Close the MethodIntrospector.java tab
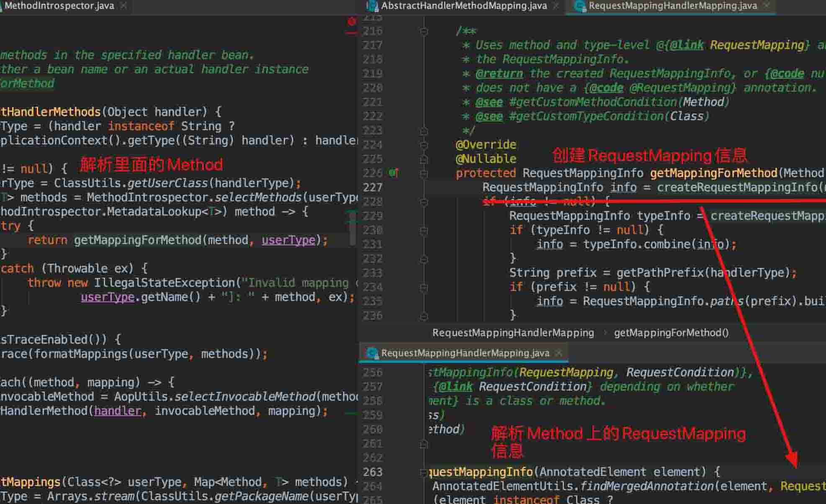 pyautogui.click(x=124, y=6)
